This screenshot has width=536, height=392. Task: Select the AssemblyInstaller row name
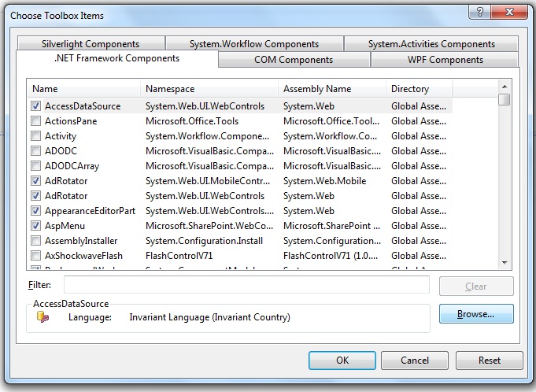click(x=81, y=241)
